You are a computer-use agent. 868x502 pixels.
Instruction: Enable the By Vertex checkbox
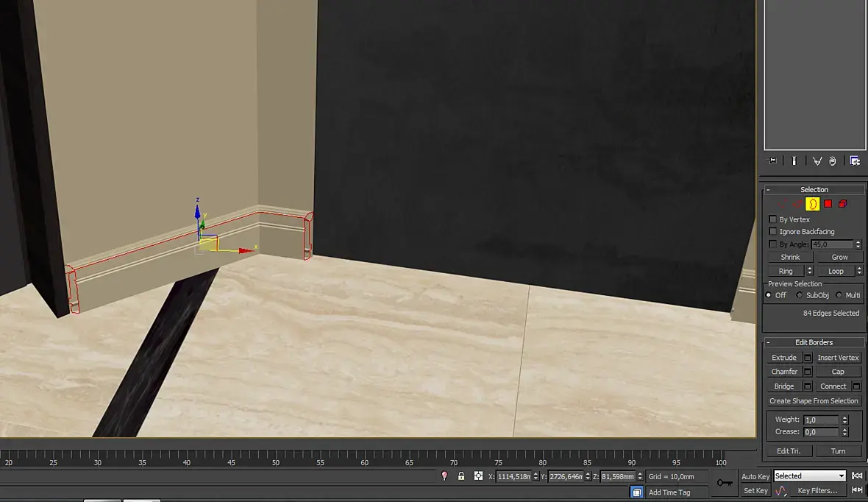[x=773, y=219]
